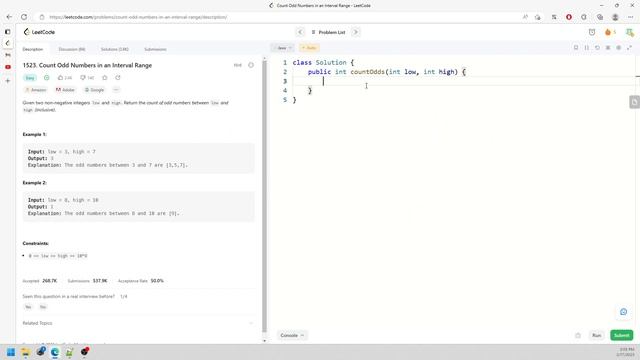
Task: Click 'Example 1:' heading
Action: (35, 134)
